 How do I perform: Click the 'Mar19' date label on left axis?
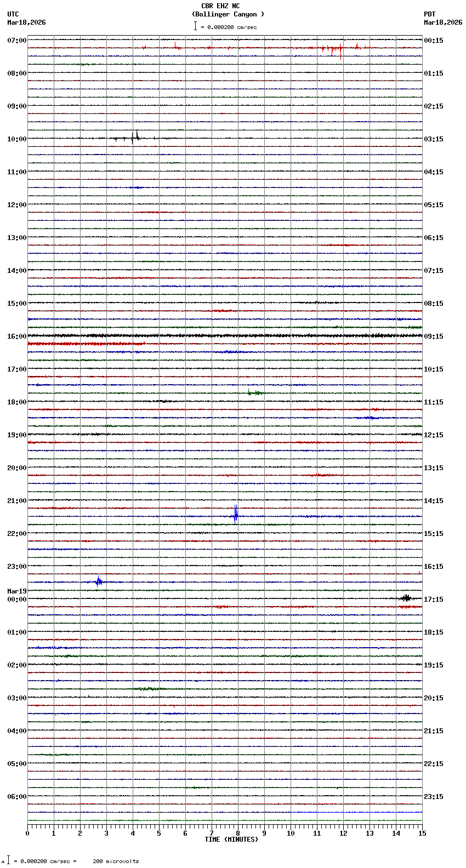pos(17,592)
